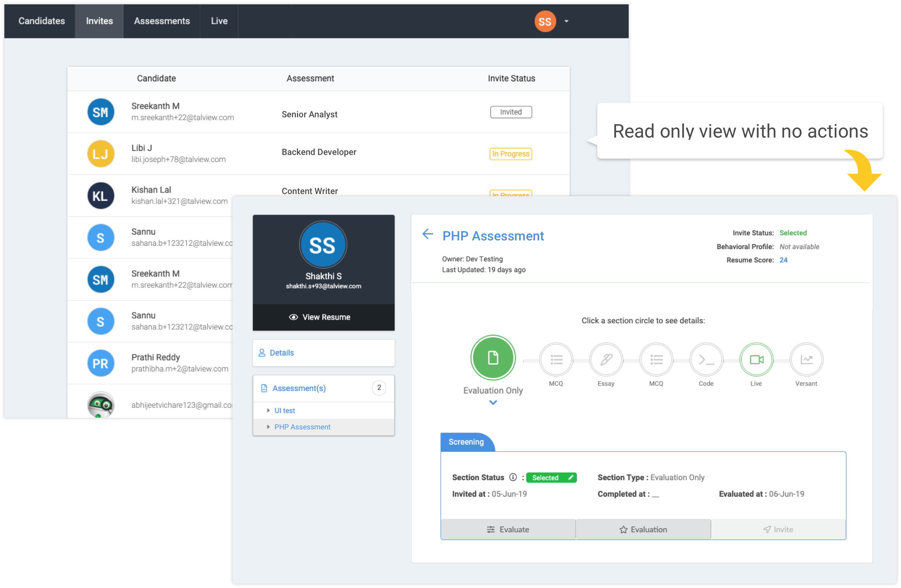This screenshot has width=901, height=588.
Task: Select UI test assessment link
Action: click(x=285, y=411)
